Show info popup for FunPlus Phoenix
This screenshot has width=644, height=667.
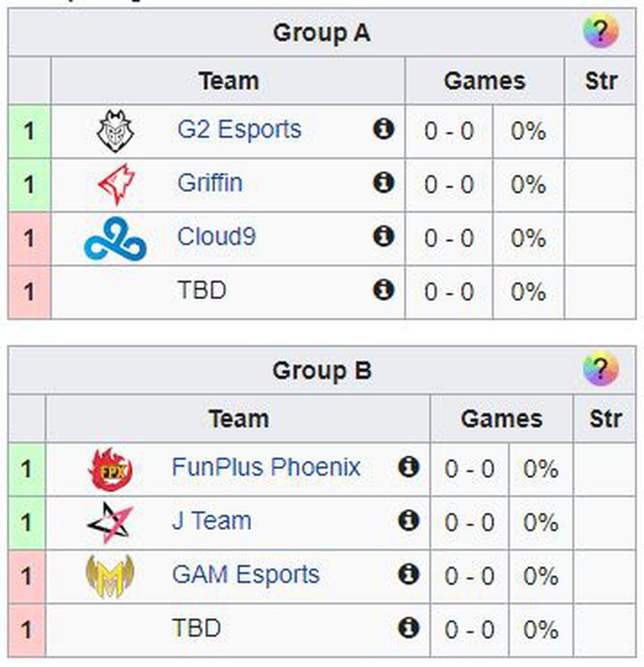(x=408, y=467)
